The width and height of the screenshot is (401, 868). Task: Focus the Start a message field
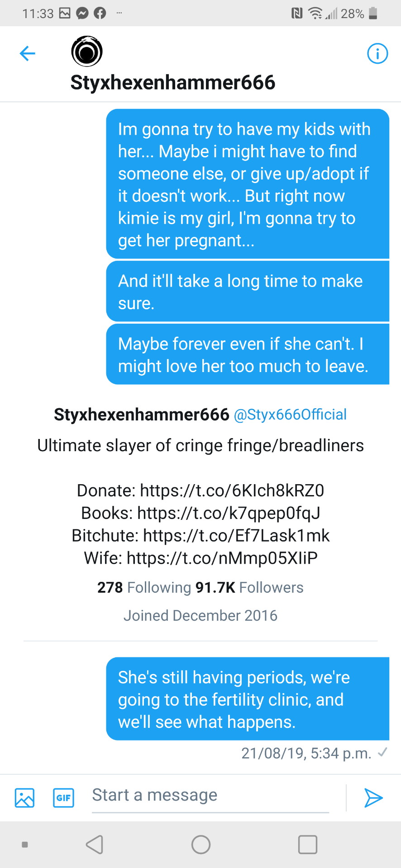[210, 796]
